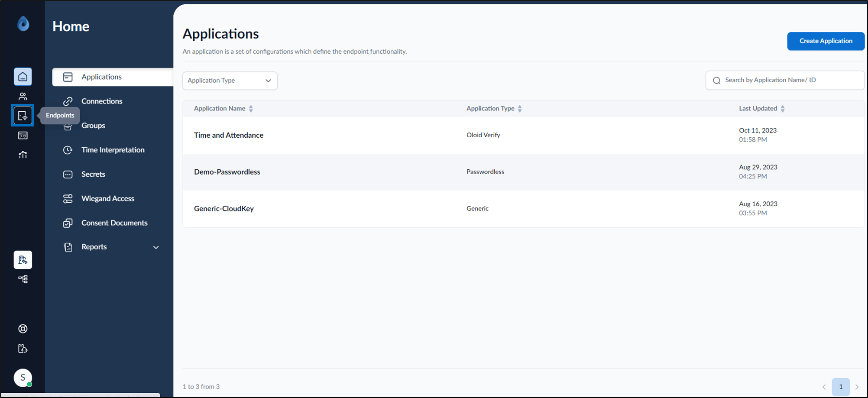Image resolution: width=868 pixels, height=398 pixels.
Task: Open the Consent Documents menu item
Action: 114,223
